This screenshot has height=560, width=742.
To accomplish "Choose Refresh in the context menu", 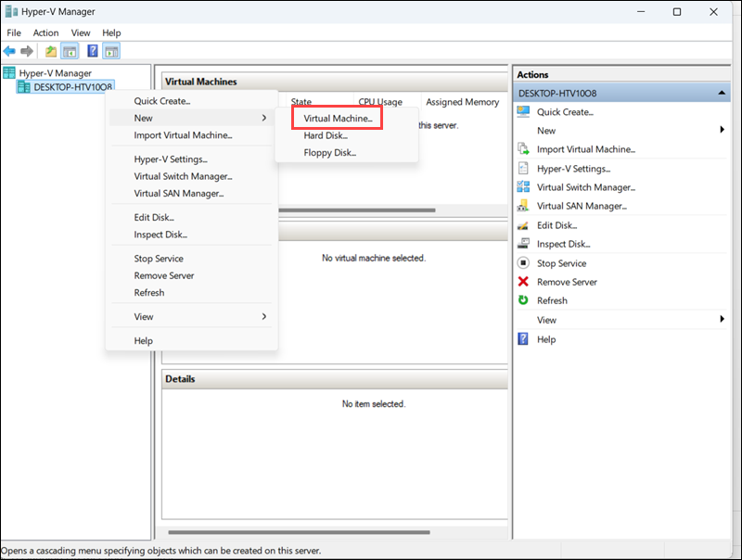I will (x=149, y=293).
